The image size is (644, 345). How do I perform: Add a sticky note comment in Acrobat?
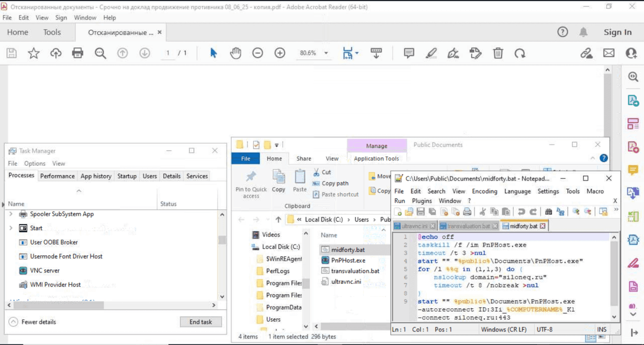click(x=409, y=53)
